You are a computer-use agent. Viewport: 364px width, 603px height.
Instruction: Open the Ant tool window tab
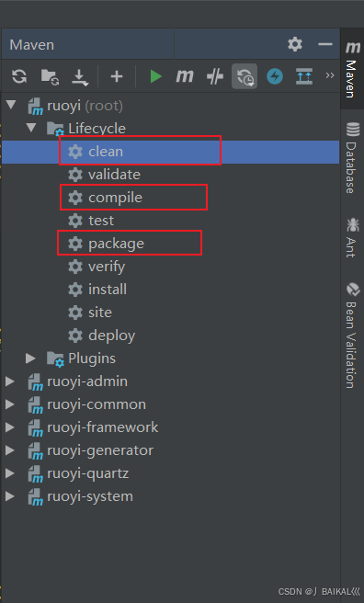pos(352,238)
